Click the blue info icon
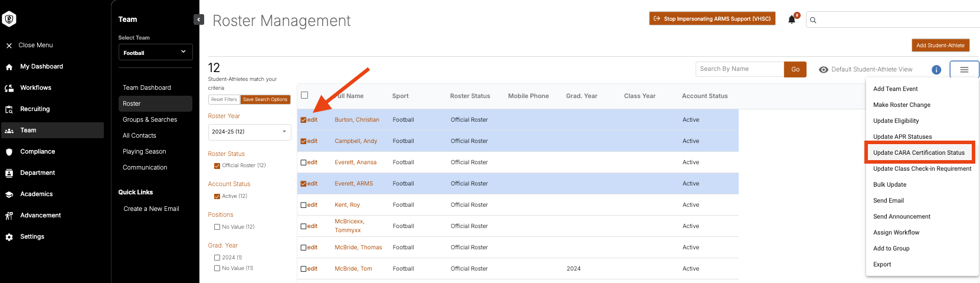Image resolution: width=980 pixels, height=283 pixels. click(x=936, y=70)
